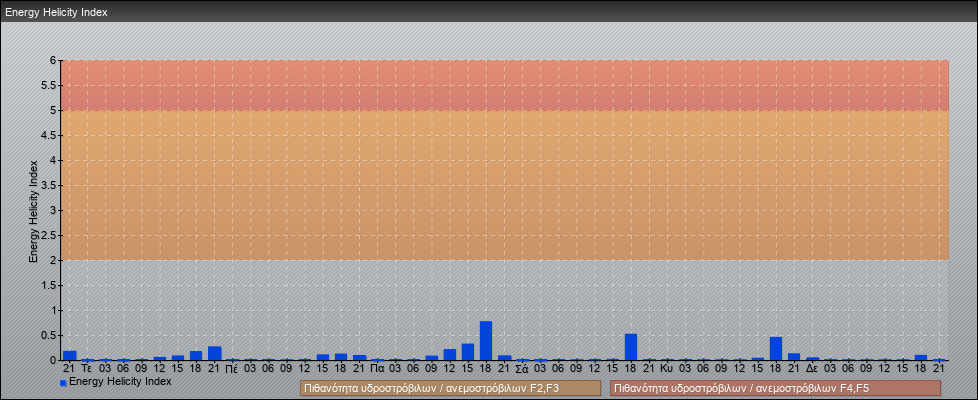Click the bar reaching about 0.53 before Κυ
The height and width of the screenshot is (400, 978).
click(x=631, y=347)
